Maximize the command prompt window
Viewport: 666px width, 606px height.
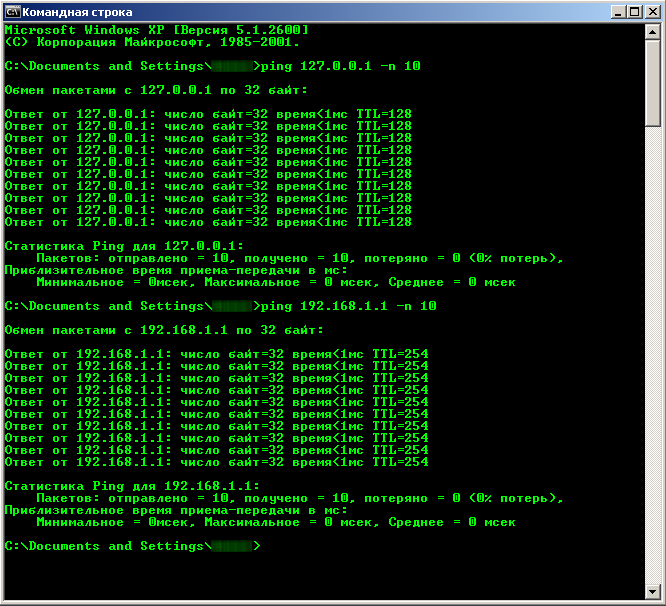click(633, 12)
